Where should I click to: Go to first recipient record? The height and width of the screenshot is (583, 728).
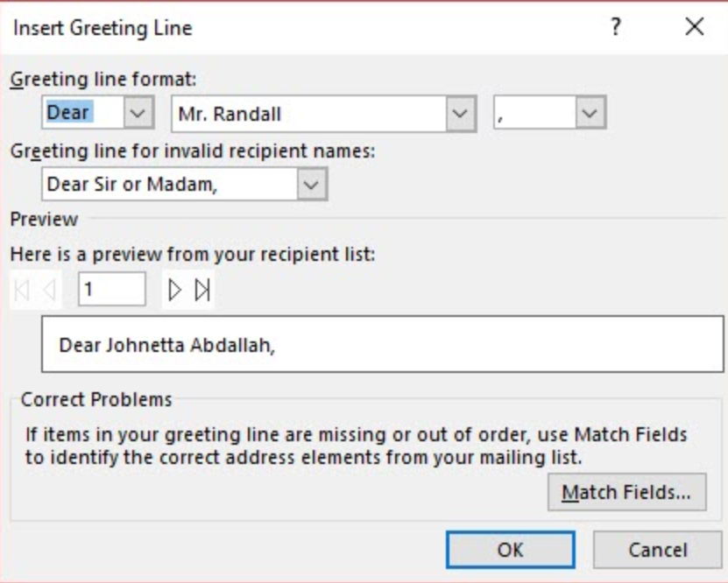pyautogui.click(x=22, y=291)
